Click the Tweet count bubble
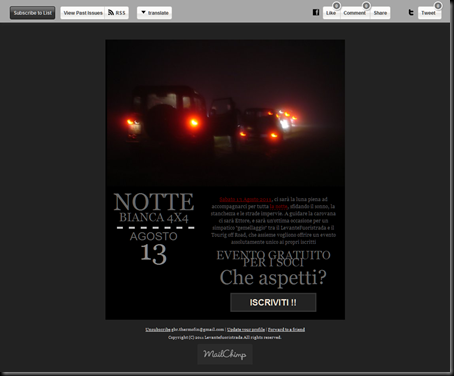This screenshot has width=454, height=376. coord(438,6)
